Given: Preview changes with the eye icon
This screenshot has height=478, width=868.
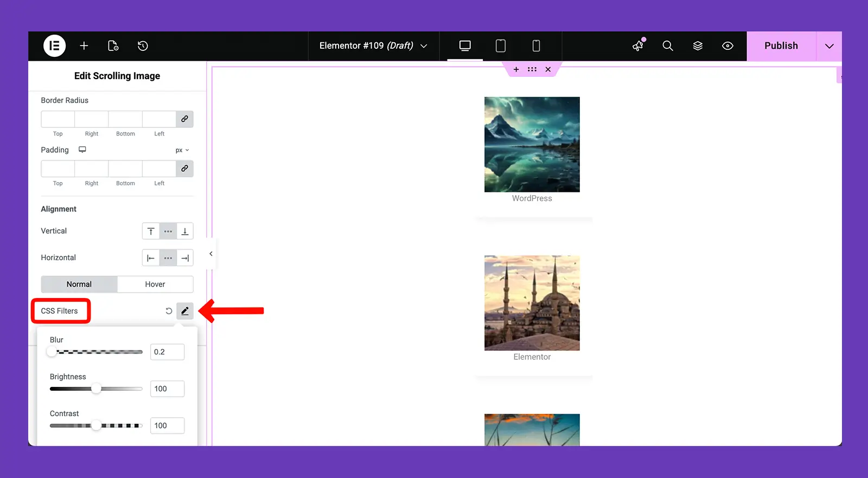Looking at the screenshot, I should tap(727, 46).
